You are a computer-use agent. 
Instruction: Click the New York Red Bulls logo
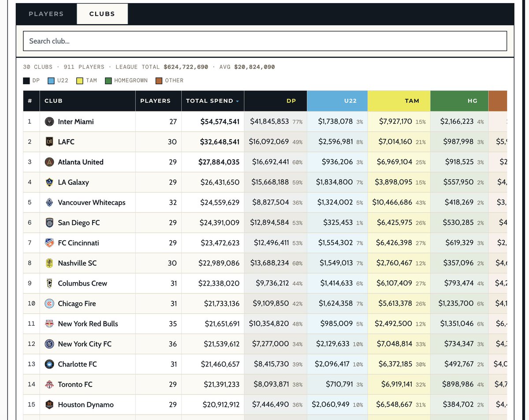(x=49, y=324)
